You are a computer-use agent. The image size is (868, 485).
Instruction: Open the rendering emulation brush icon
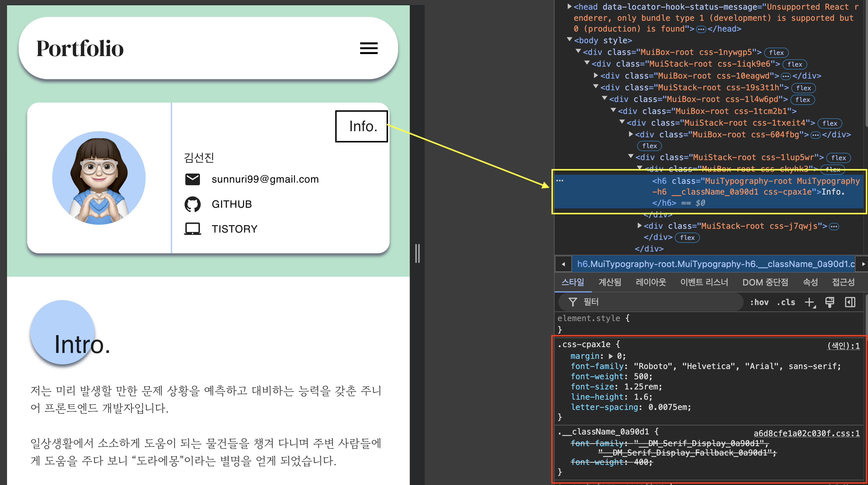(x=829, y=302)
